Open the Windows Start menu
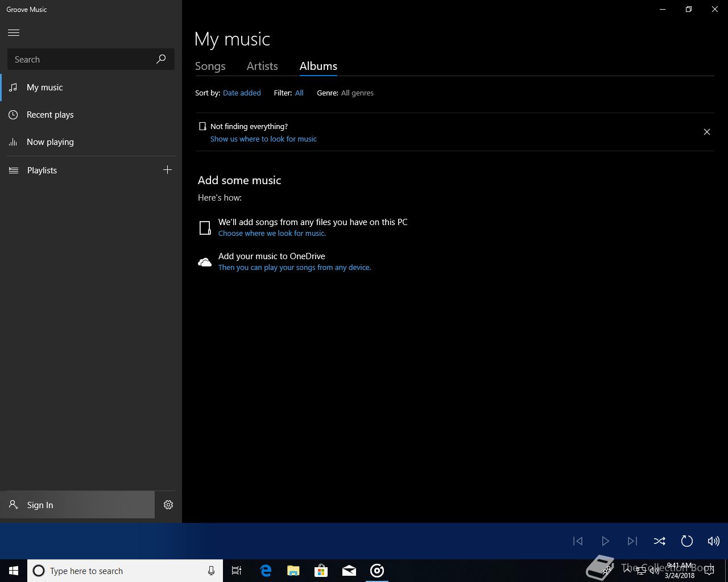The image size is (728, 582). pos(14,571)
